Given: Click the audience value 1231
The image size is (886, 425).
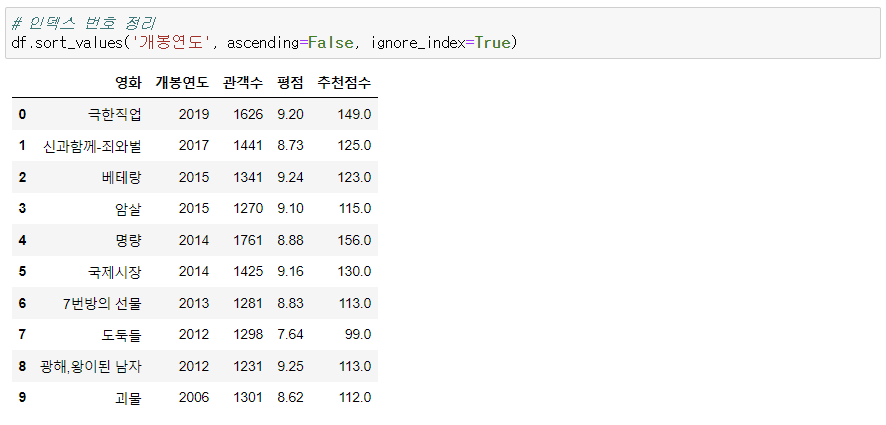Looking at the screenshot, I should click(x=248, y=367).
